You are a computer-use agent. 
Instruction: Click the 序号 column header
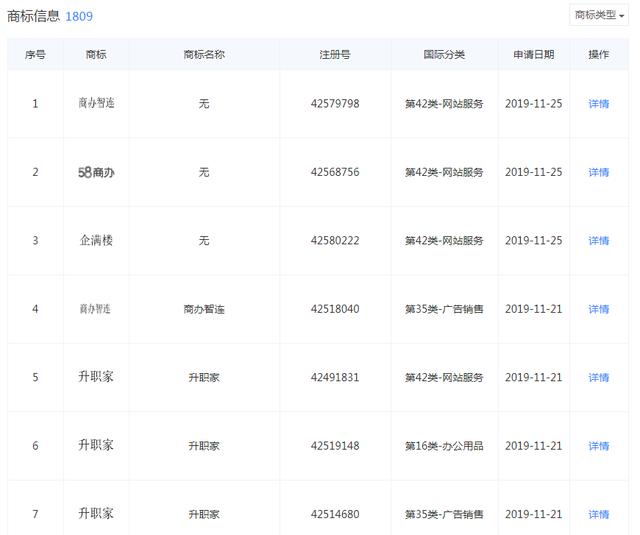(x=35, y=54)
